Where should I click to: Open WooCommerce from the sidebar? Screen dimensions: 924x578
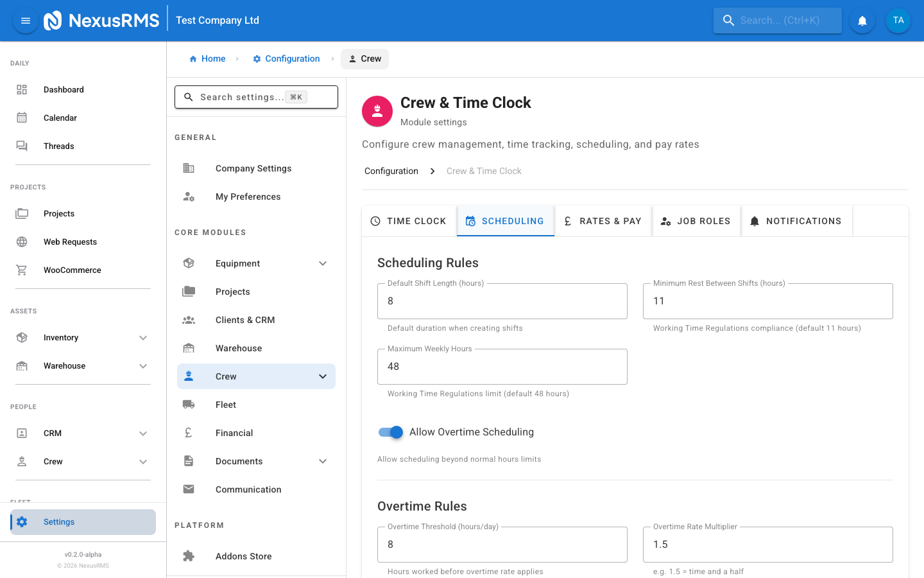click(72, 270)
